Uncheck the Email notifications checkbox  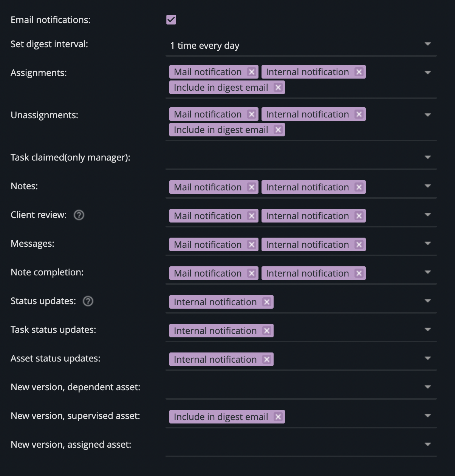click(x=171, y=20)
